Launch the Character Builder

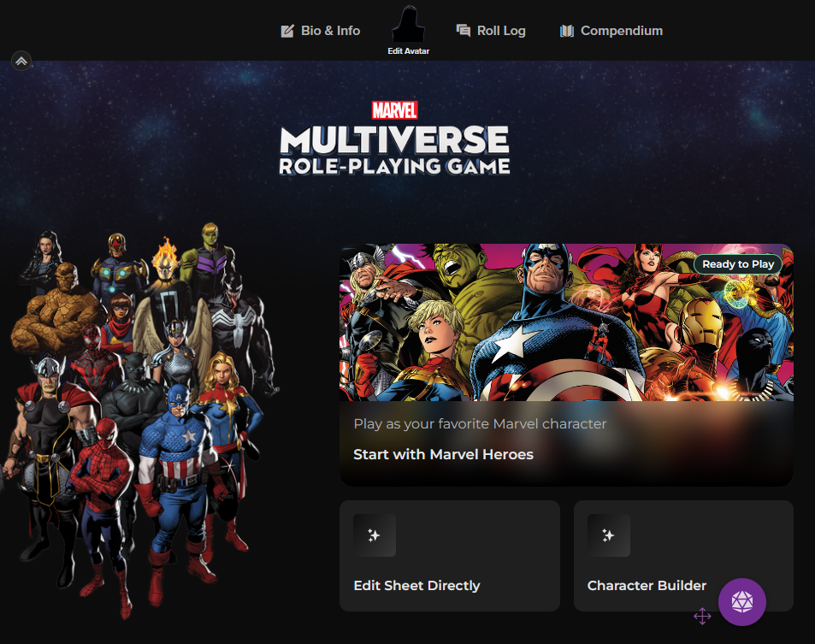[x=647, y=586]
